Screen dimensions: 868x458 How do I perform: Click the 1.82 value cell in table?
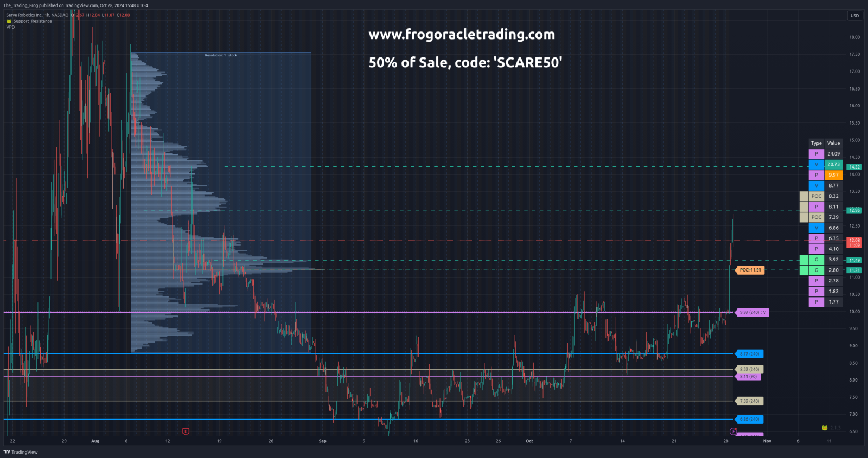coord(834,291)
